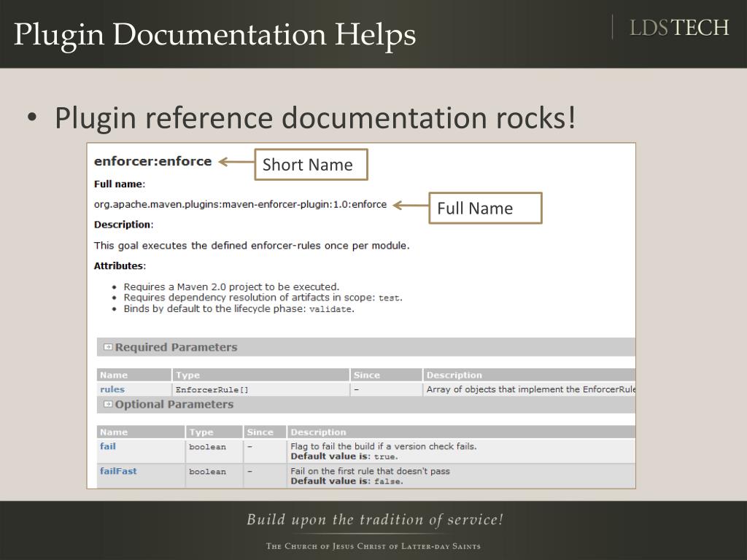This screenshot has width=747, height=560.
Task: Click the bold 'Full name:' label
Action: tap(120, 184)
